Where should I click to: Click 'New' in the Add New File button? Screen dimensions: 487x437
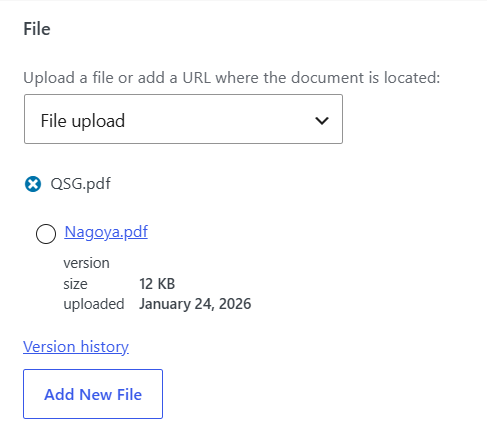tap(96, 394)
